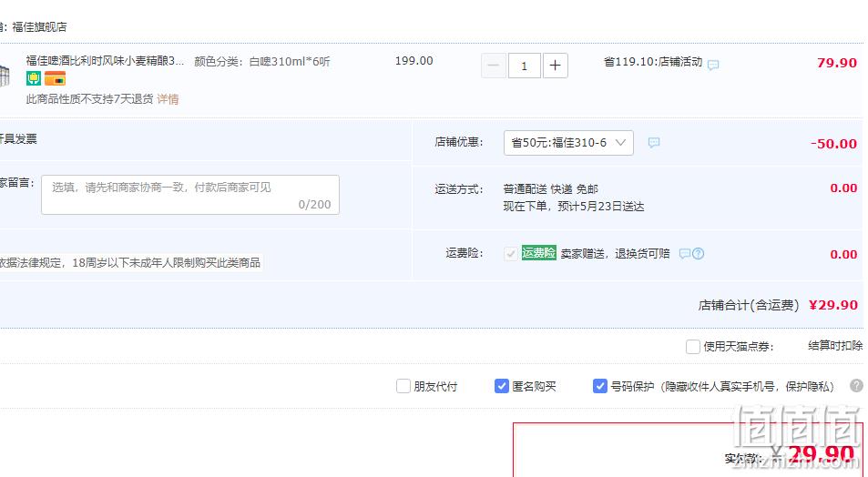Click the orange credit card icon

click(55, 78)
